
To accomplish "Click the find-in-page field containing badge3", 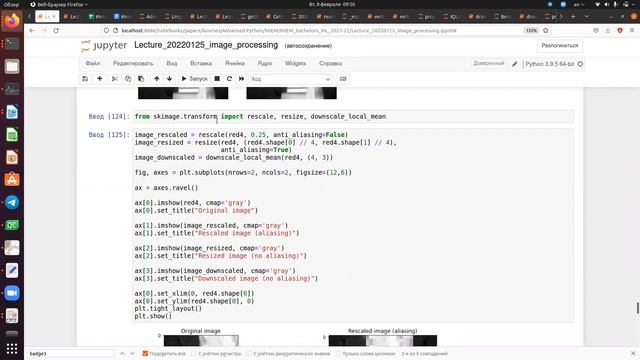I will click(x=71, y=353).
